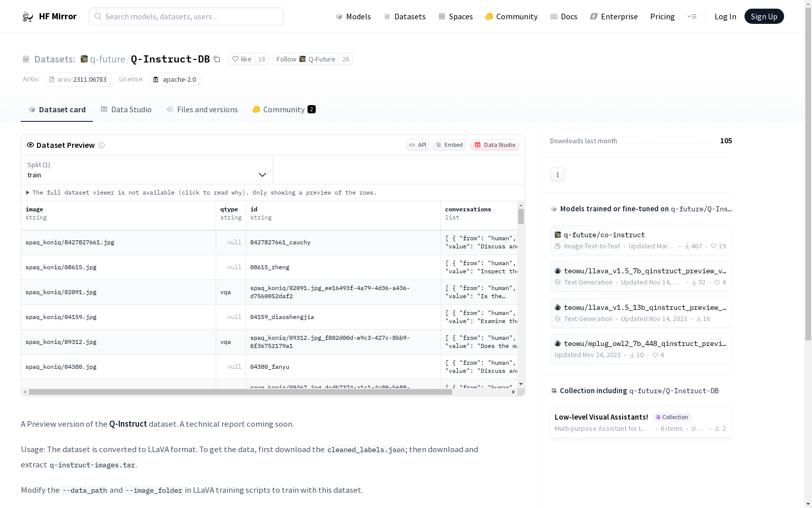Click the HF Mirror logo icon
This screenshot has width=812, height=508.
pos(28,17)
